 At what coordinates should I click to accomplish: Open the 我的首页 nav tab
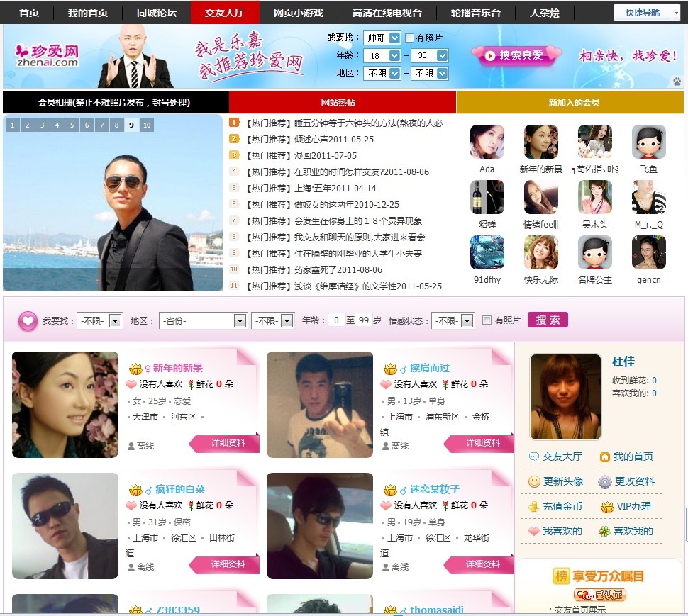click(88, 13)
